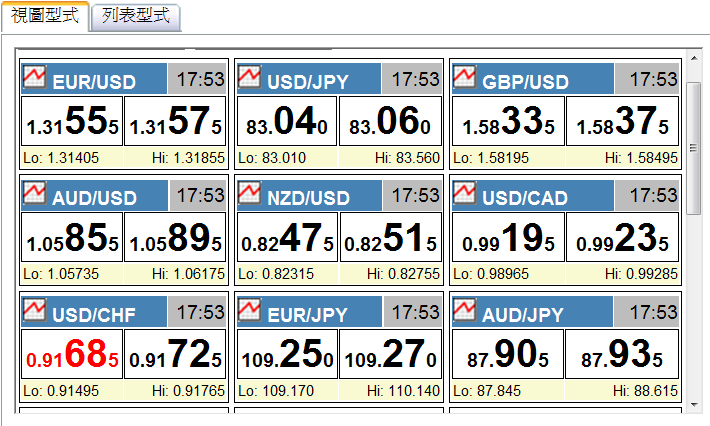Open the USD/CHF chart icon
The image size is (710, 426).
click(35, 311)
